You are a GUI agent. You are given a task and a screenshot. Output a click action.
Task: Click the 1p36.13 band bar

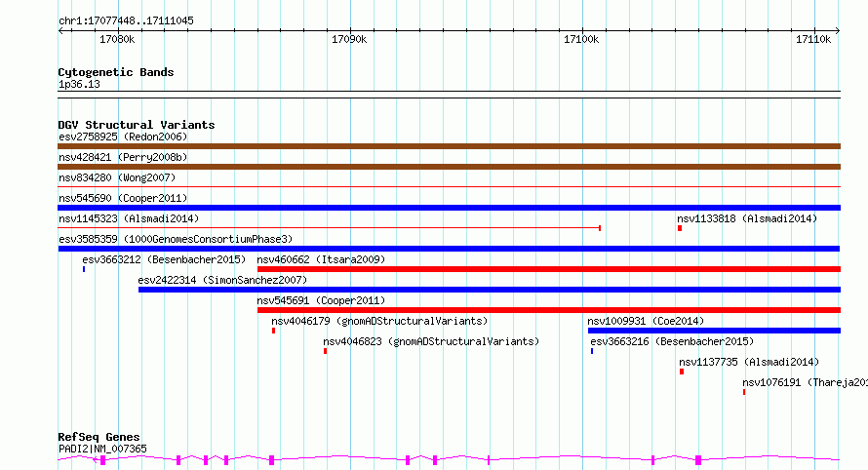(x=449, y=95)
